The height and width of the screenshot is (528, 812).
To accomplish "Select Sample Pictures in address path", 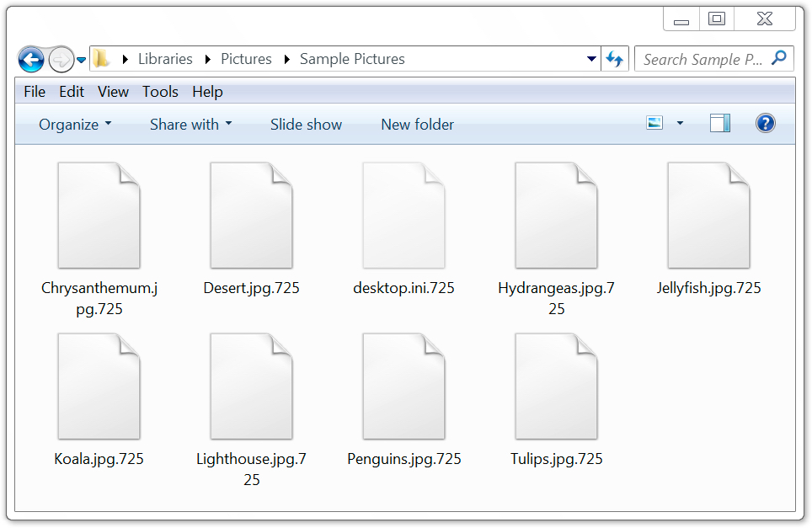I will 352,59.
